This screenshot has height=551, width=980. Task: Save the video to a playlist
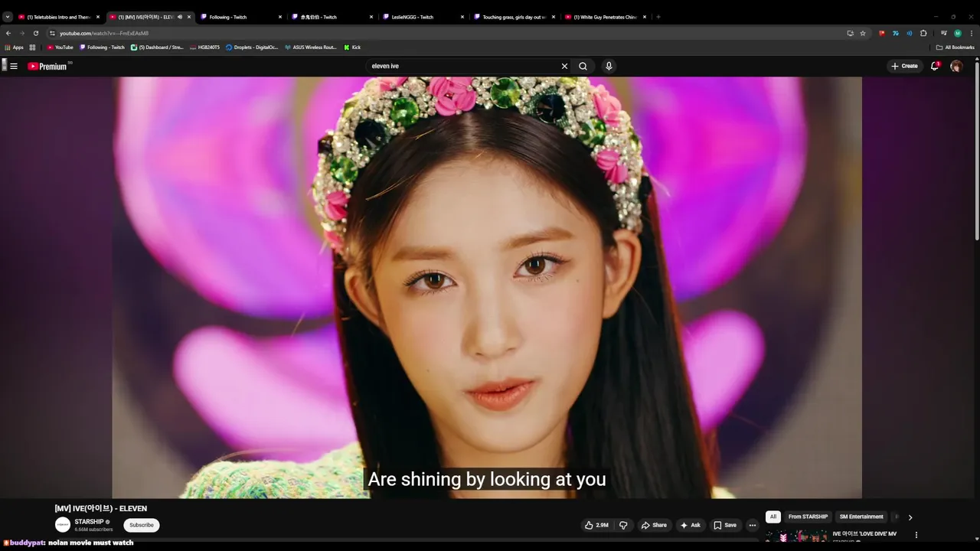pos(725,525)
